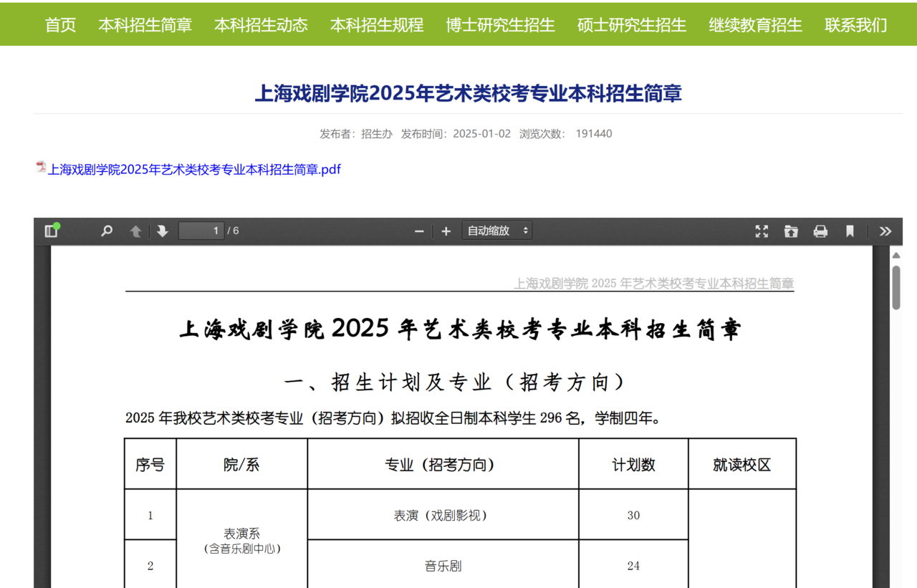
Task: Zoom in on the PDF
Action: tap(446, 231)
